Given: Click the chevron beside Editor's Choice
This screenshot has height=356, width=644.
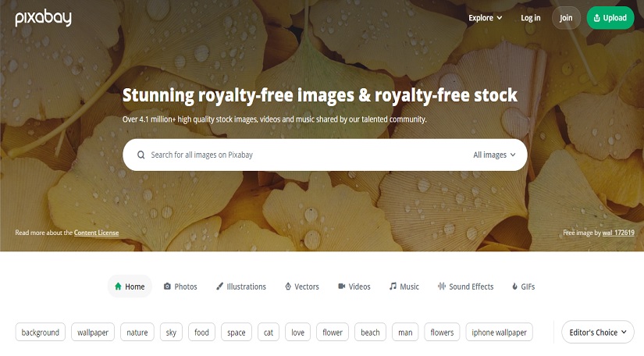Looking at the screenshot, I should (x=624, y=332).
